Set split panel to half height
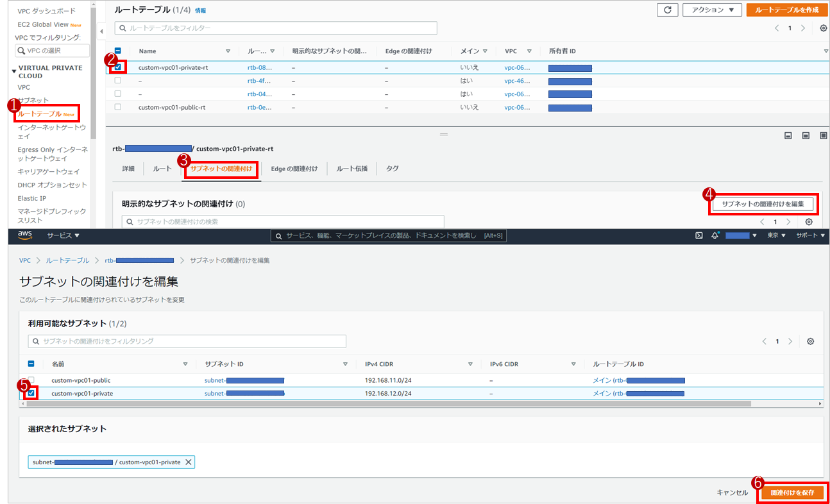The height and width of the screenshot is (504, 830). 806,136
